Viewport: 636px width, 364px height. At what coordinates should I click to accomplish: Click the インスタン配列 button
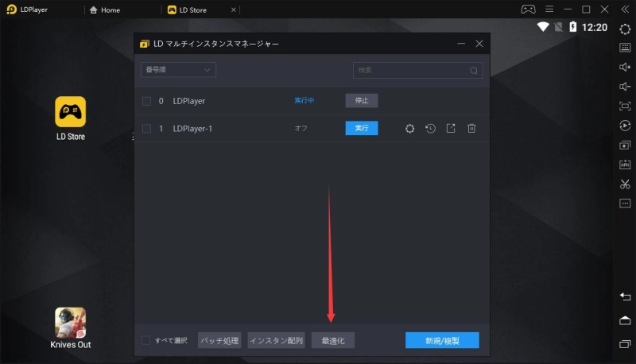point(276,340)
